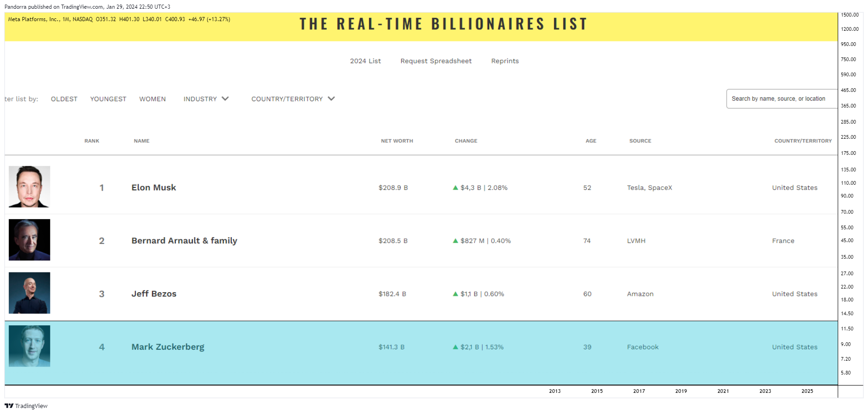Click the source text Amazon
Image resolution: width=868 pixels, height=414 pixels.
(x=640, y=294)
